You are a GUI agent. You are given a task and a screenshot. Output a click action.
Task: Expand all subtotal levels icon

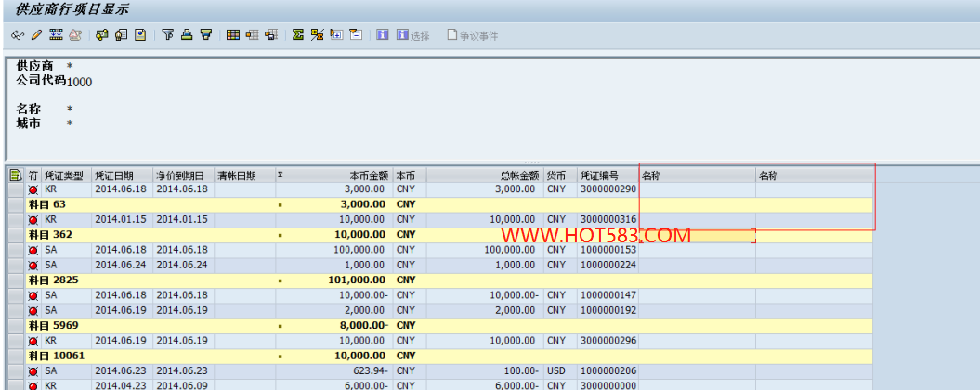[x=337, y=35]
